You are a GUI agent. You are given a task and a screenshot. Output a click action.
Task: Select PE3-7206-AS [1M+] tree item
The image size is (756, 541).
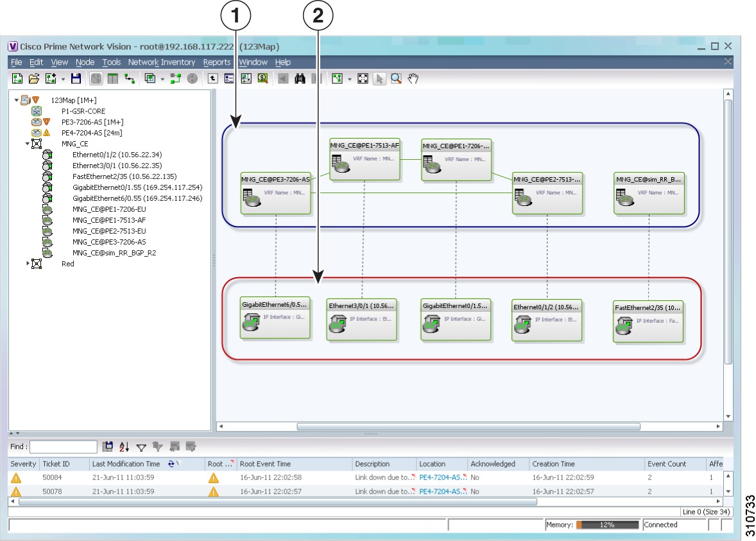[92, 122]
